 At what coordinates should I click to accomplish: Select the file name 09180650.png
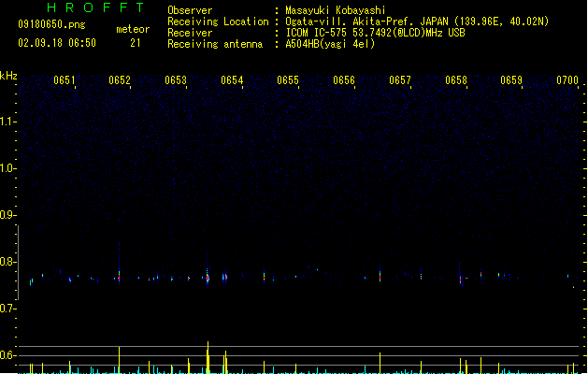pos(51,24)
